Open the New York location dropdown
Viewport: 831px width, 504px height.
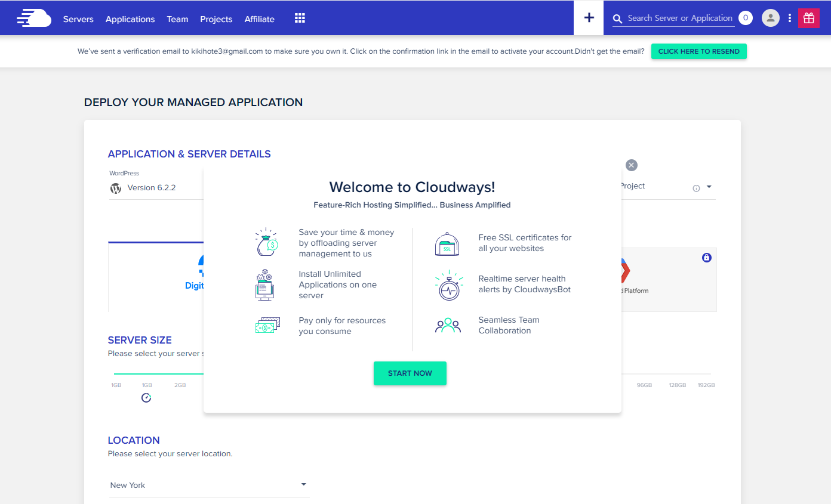(210, 485)
